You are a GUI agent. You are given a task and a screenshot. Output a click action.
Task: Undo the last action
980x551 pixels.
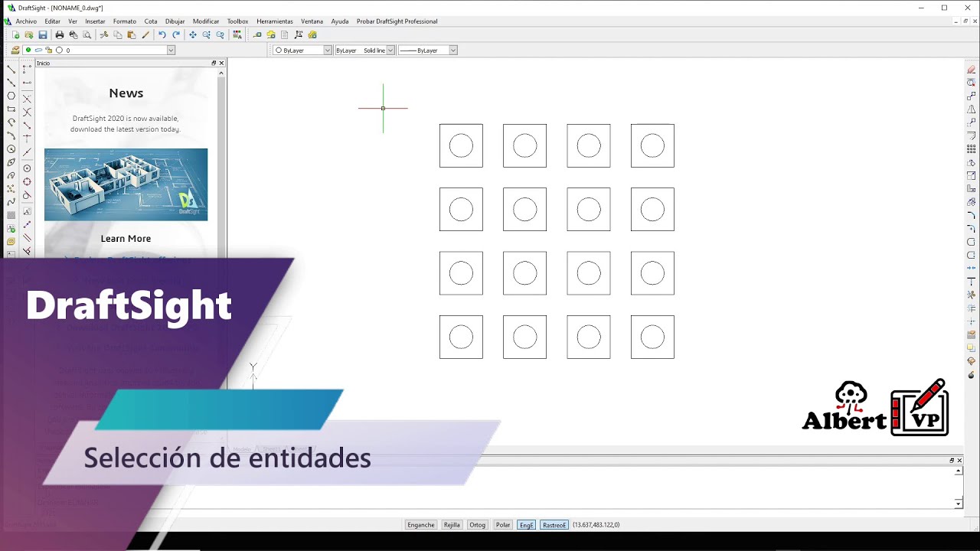pyautogui.click(x=162, y=34)
